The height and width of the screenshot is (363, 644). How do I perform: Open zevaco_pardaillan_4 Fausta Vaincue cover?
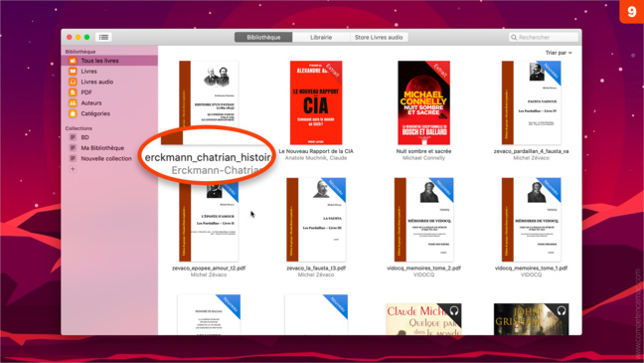pyautogui.click(x=531, y=102)
